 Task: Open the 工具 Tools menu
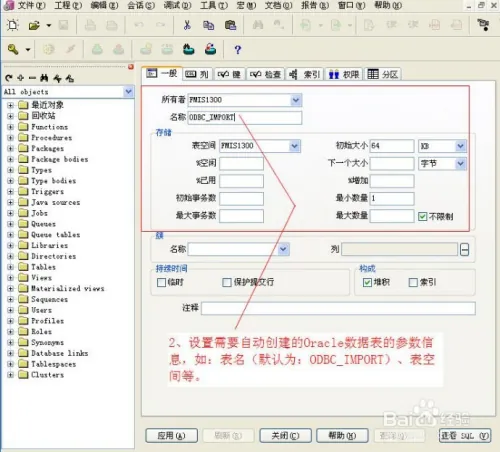click(214, 5)
